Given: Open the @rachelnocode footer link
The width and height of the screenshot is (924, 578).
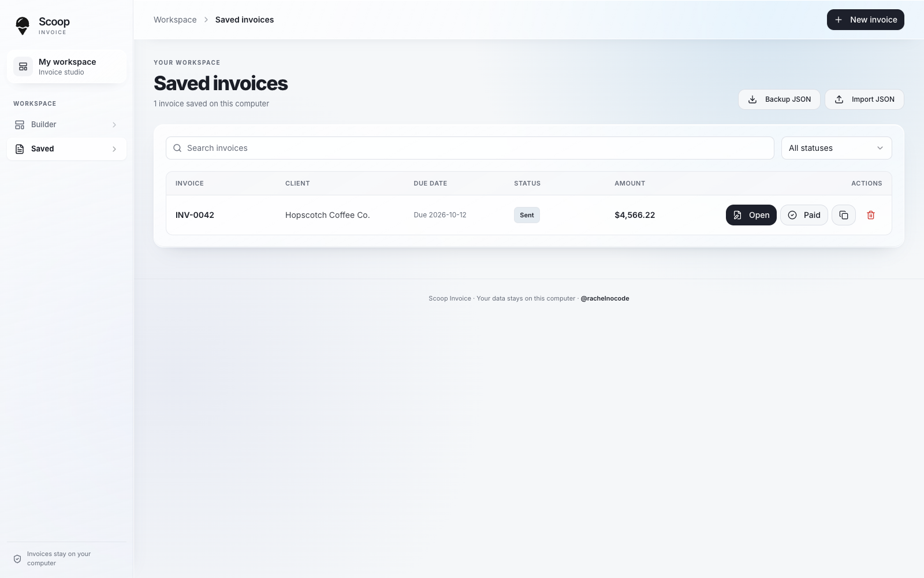Looking at the screenshot, I should [x=605, y=298].
